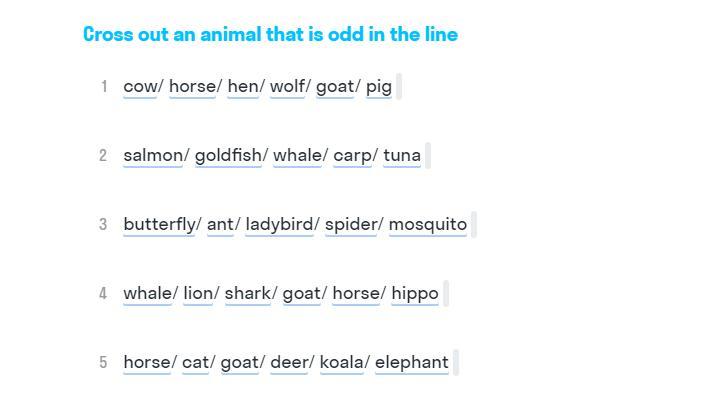Select 'elephant' in line 5

click(x=412, y=362)
